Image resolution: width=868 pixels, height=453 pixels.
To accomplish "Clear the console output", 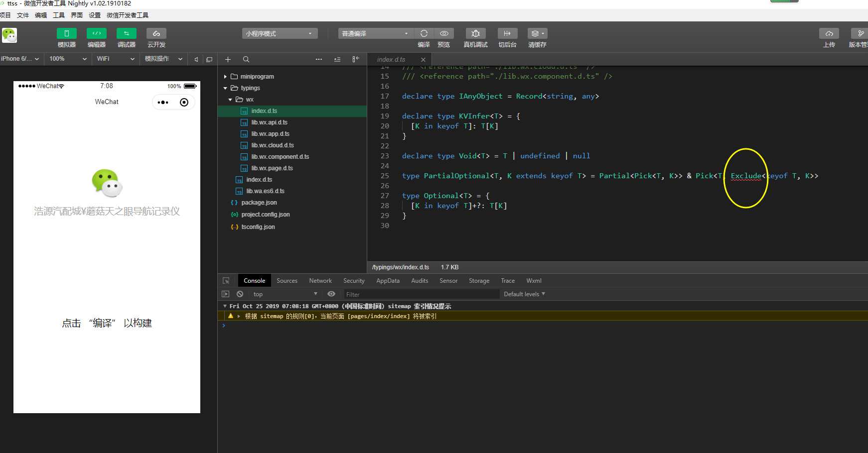I will [x=240, y=294].
